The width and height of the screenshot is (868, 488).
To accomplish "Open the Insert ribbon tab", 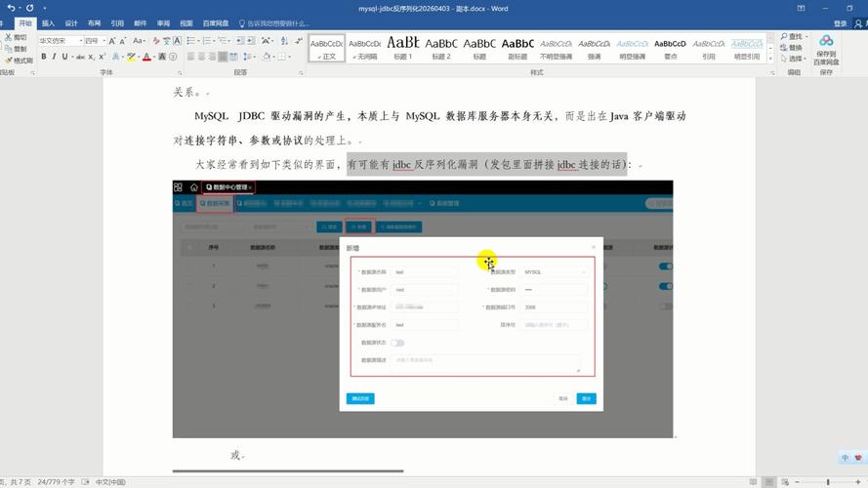I will tap(48, 23).
